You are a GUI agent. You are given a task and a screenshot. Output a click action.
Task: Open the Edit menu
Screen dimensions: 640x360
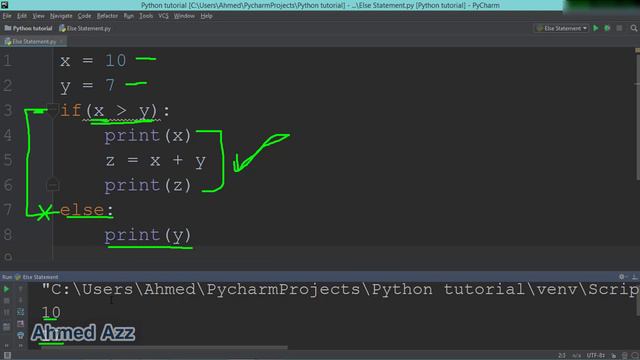[22, 16]
